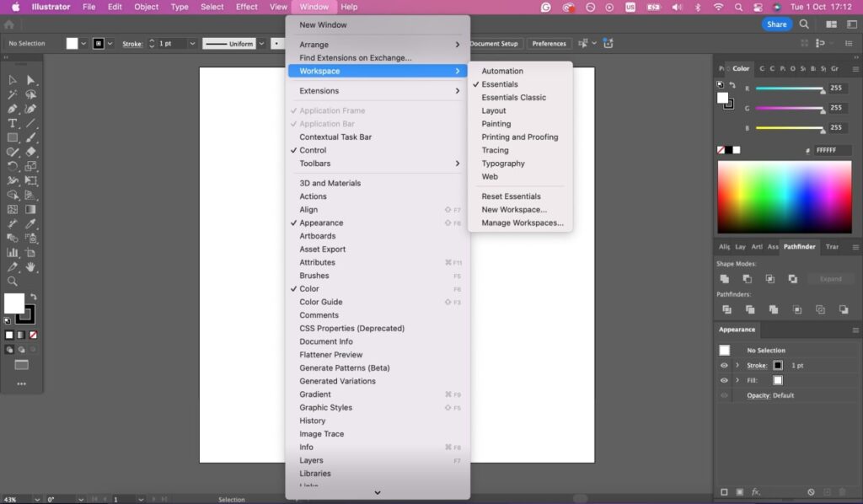Select the Line Segment tool
This screenshot has width=863, height=504.
[x=31, y=123]
